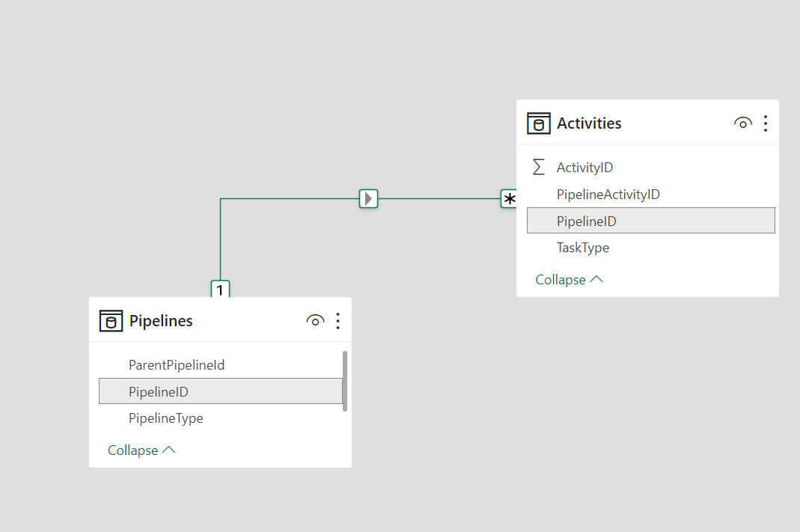Open more options for Activities table
The image size is (800, 532).
766,123
